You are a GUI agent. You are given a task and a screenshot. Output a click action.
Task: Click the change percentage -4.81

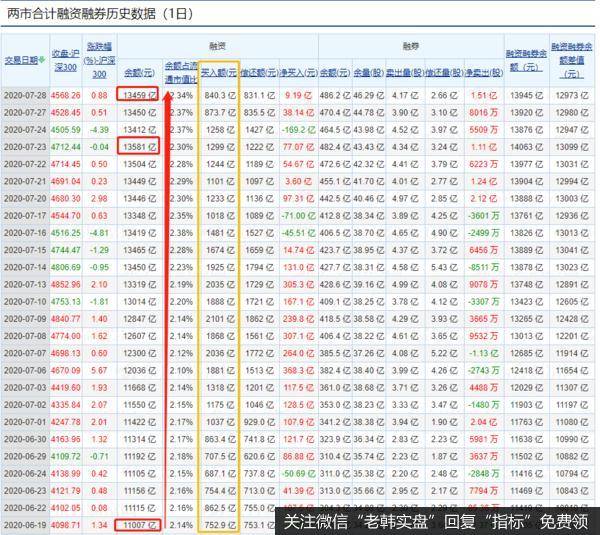coord(99,233)
